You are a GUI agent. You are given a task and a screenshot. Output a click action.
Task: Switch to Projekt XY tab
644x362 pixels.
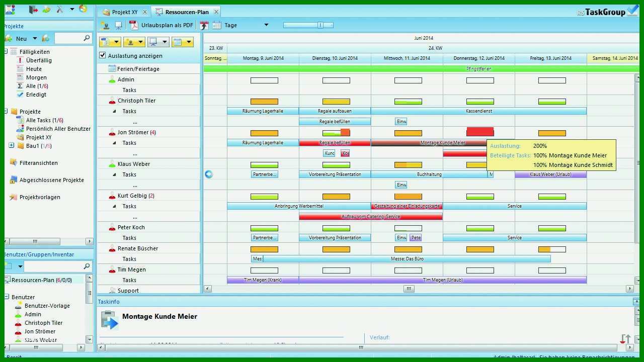(124, 12)
